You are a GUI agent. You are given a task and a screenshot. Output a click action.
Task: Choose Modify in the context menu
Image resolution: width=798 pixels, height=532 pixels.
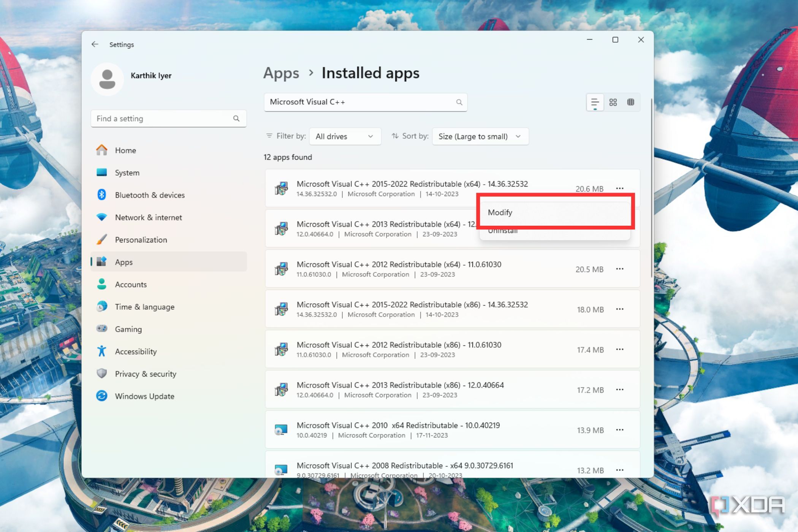coord(500,212)
